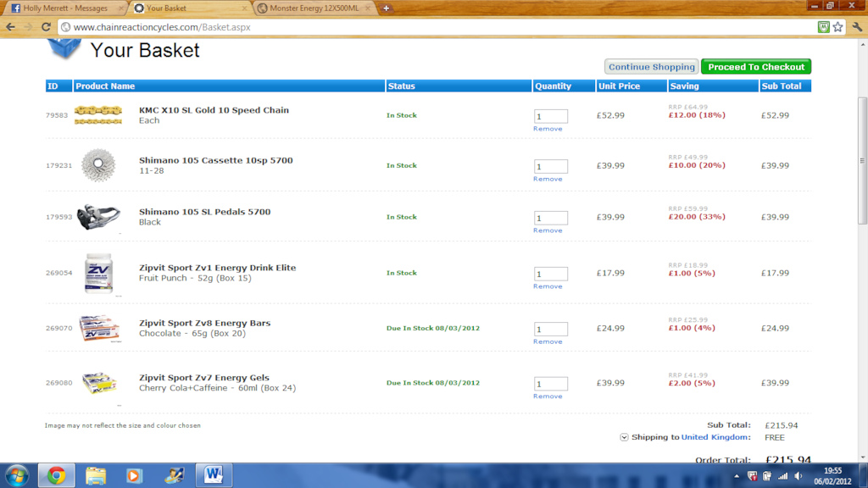Click the Sub Total column header
Viewport: 868px width, 488px height.
coord(785,86)
